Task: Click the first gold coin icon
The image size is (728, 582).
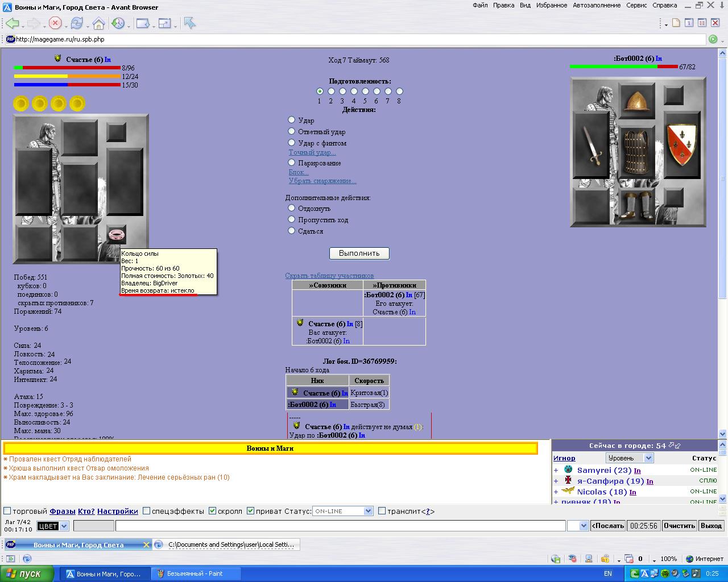Action: pyautogui.click(x=21, y=103)
